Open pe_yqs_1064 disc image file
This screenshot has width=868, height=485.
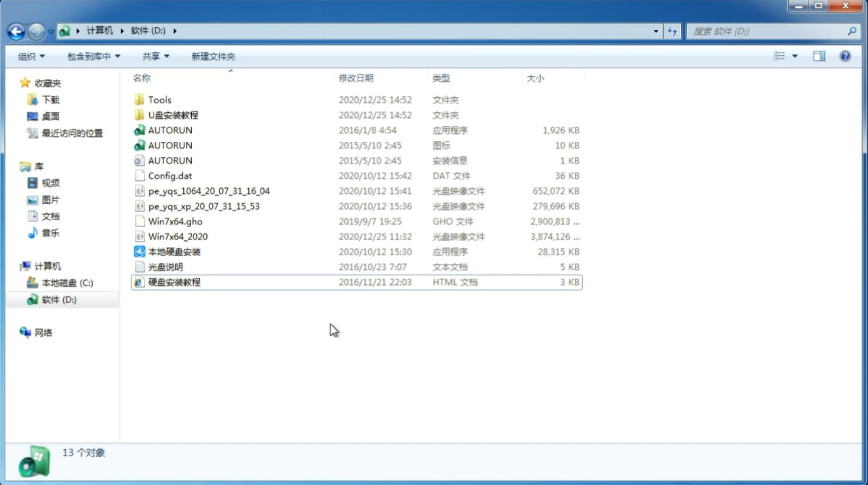(208, 191)
